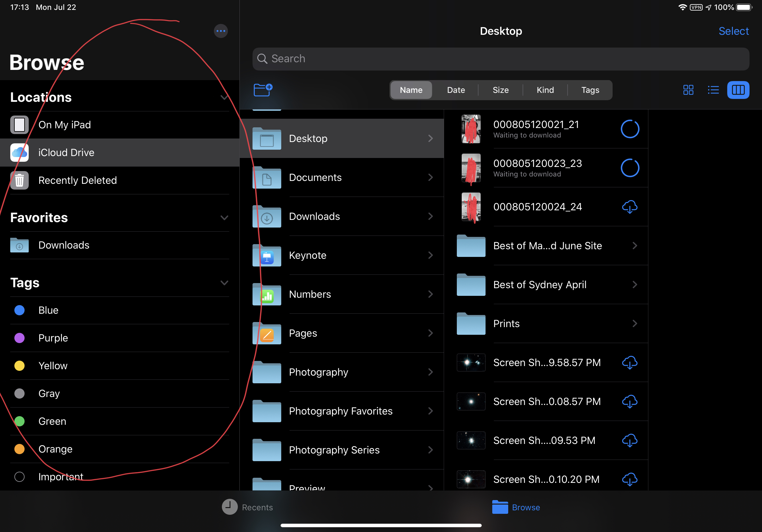Download the 000805120024_24 file from cloud
This screenshot has width=762, height=532.
(629, 207)
